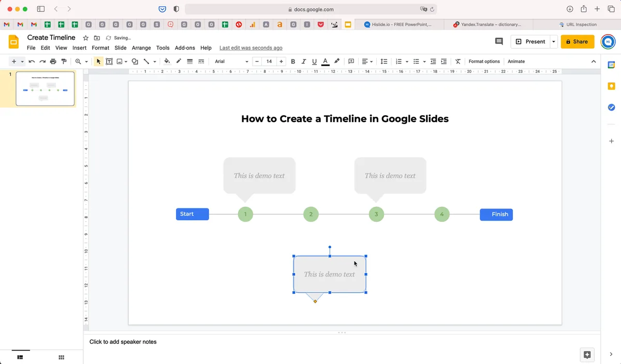Open the Border weight option

tap(190, 62)
